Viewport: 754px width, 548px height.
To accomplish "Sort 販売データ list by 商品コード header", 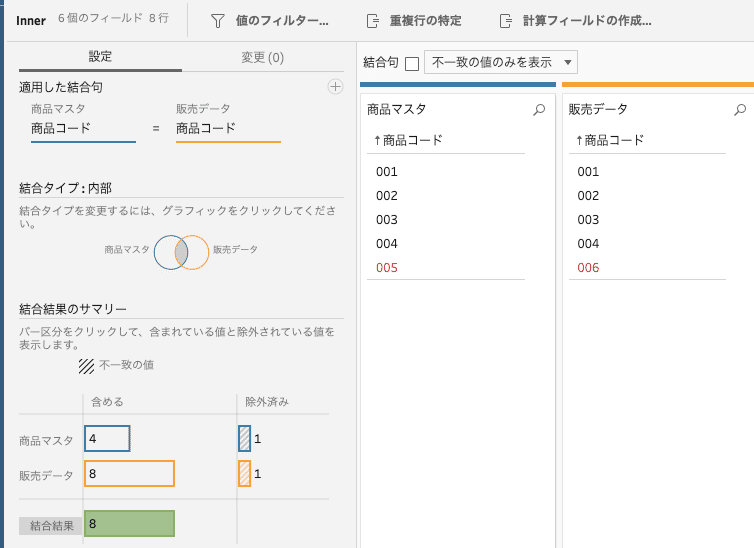I will click(610, 140).
